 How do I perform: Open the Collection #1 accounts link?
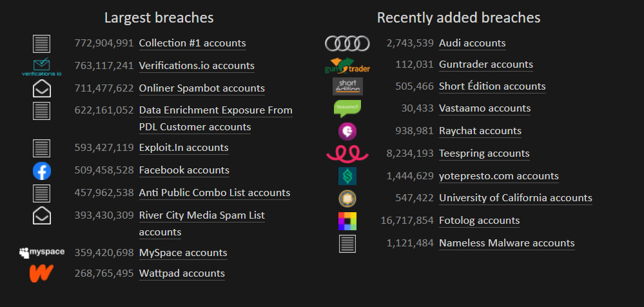192,43
